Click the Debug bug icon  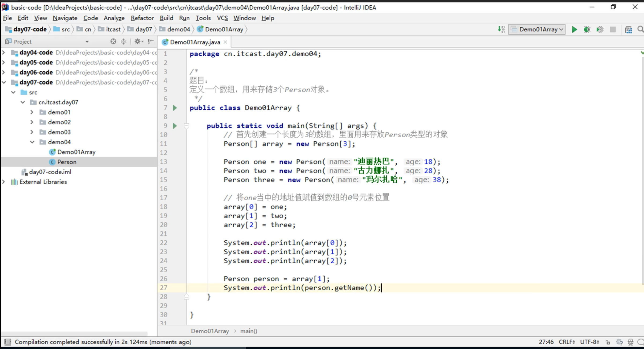pos(587,30)
